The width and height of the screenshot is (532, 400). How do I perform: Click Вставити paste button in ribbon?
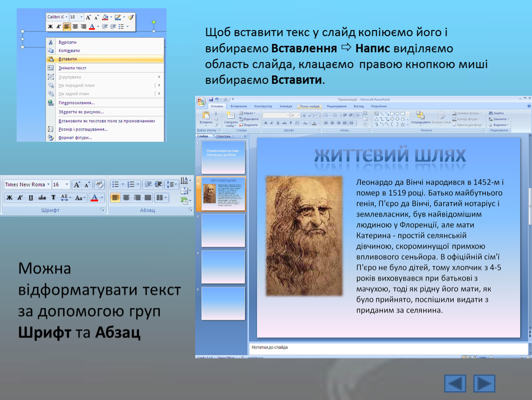(x=206, y=118)
